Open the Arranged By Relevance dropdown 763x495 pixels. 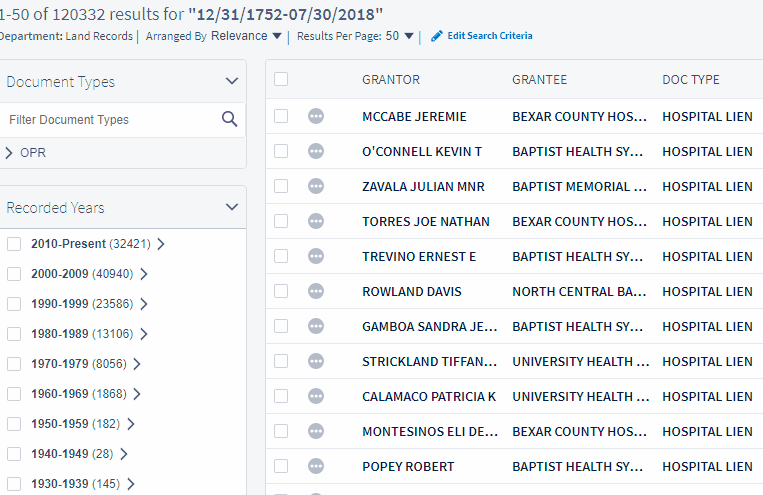(x=246, y=36)
